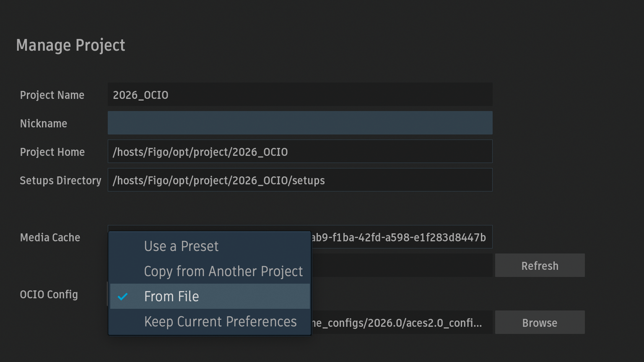Click the Manage Project heading

70,45
